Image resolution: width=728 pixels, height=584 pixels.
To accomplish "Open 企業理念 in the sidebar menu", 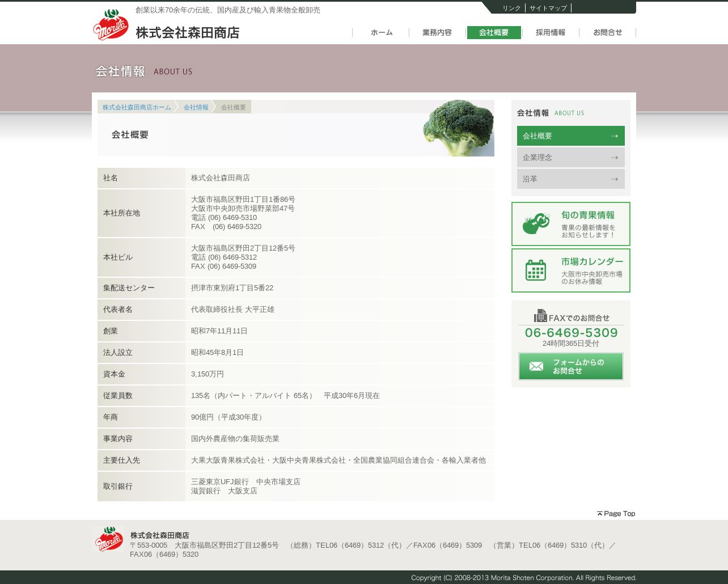I will (571, 158).
